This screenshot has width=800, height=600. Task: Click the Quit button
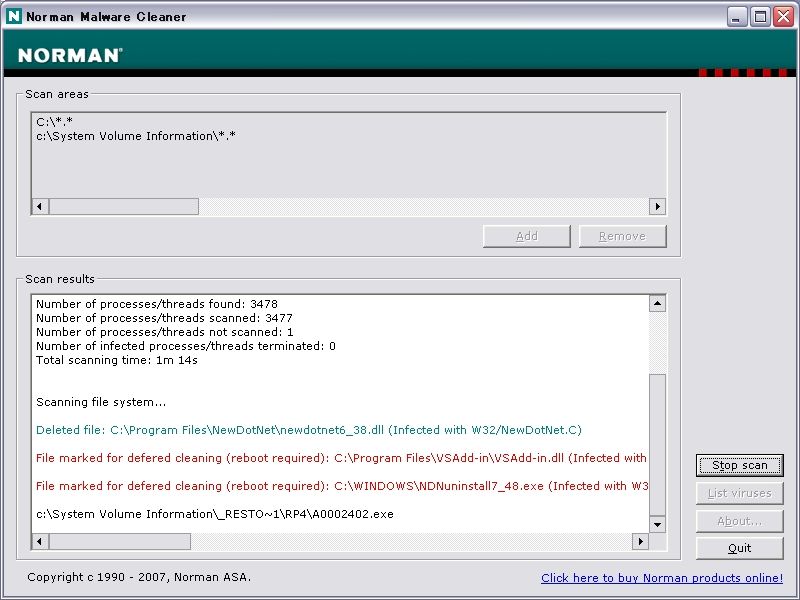[x=739, y=548]
